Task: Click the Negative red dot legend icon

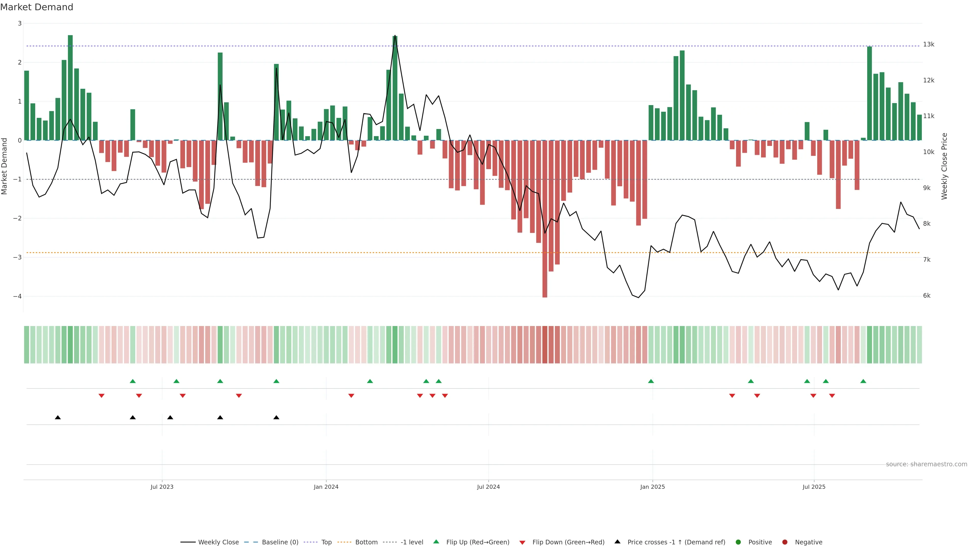Action: coord(785,542)
